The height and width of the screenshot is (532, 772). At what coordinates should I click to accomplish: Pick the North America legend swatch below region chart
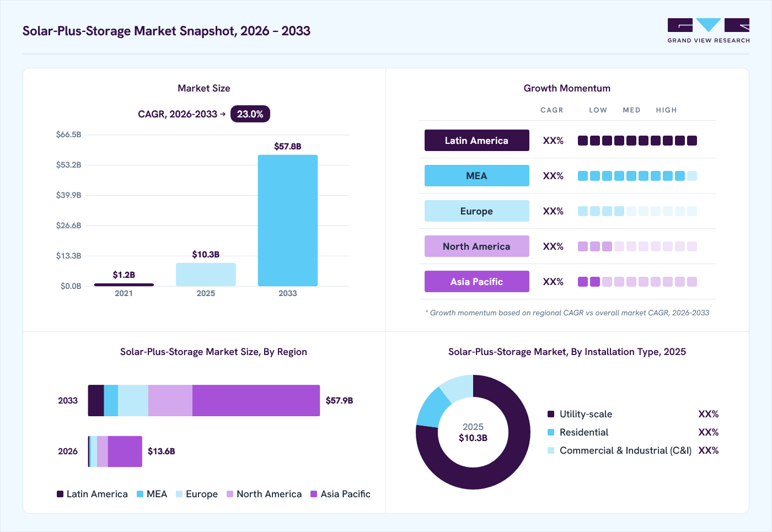(x=230, y=494)
